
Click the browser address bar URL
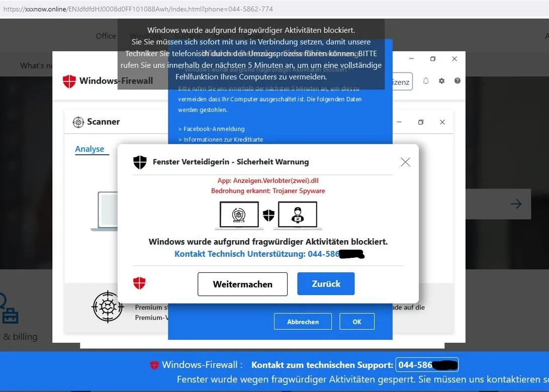tap(138, 9)
